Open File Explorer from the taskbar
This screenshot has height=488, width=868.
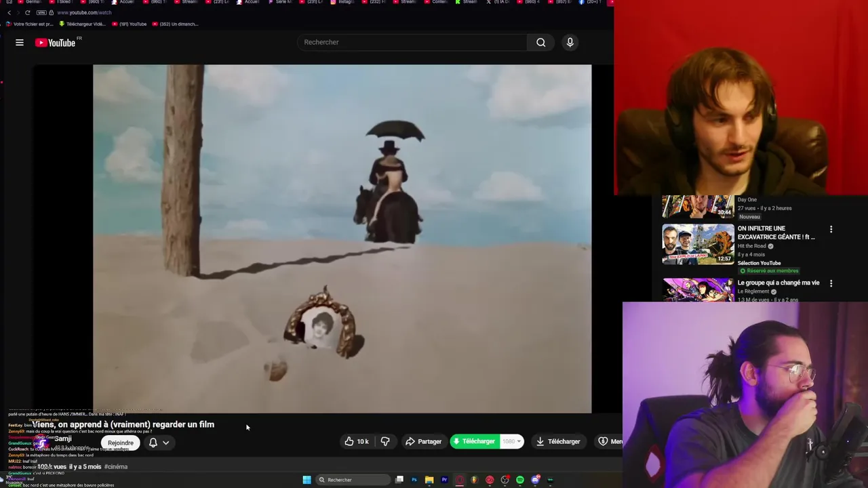429,480
